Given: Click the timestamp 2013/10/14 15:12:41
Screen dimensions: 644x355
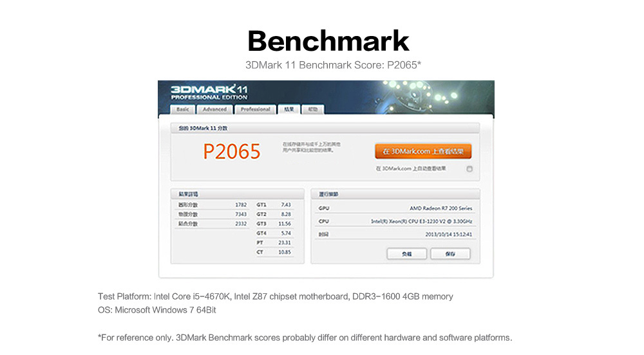Looking at the screenshot, I should [448, 235].
